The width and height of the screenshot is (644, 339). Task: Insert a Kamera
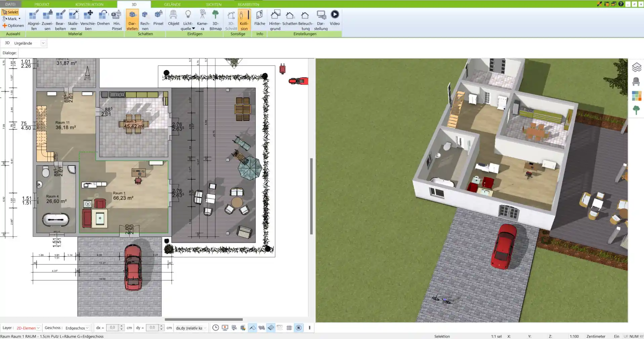click(202, 20)
